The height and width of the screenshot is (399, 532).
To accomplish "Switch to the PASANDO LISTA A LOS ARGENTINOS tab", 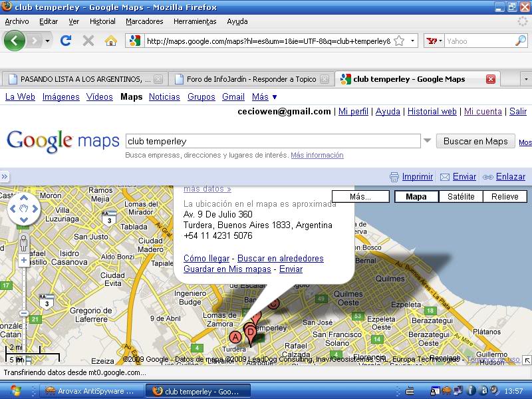I will pyautogui.click(x=85, y=79).
